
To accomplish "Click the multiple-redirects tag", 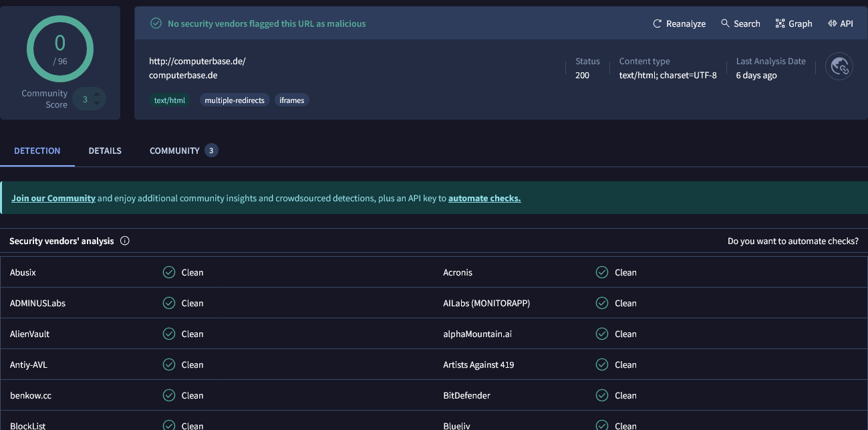I will (x=235, y=100).
